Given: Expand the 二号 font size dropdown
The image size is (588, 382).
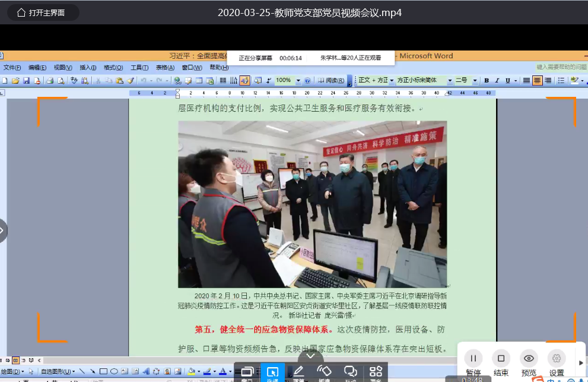Looking at the screenshot, I should (475, 80).
